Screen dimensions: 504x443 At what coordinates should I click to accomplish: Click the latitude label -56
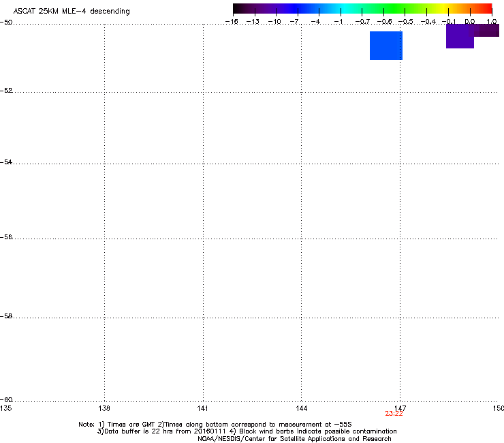click(6, 236)
